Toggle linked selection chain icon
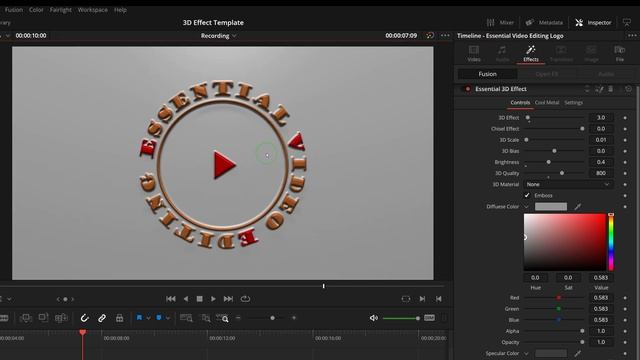Screen dimensions: 640x360 [x=102, y=318]
